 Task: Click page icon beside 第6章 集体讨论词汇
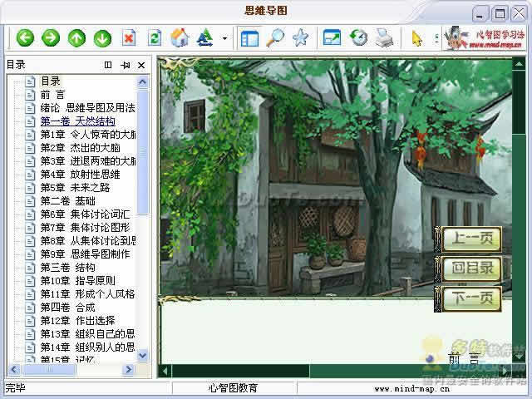[x=30, y=214]
